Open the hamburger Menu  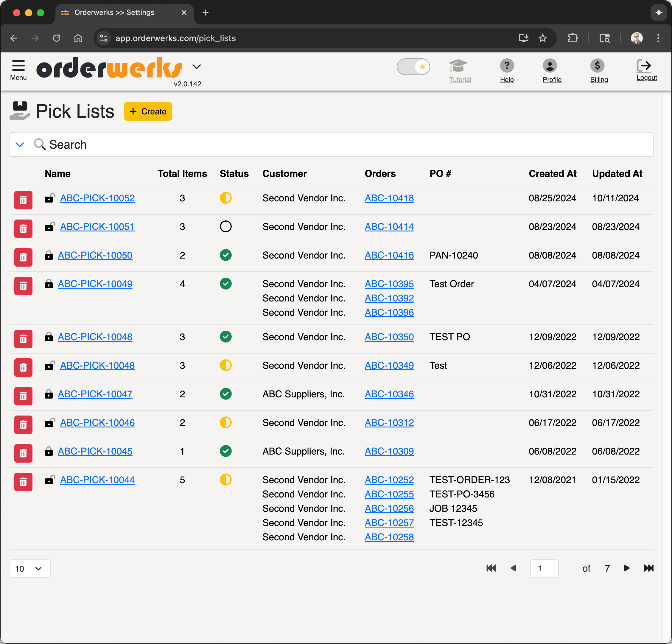tap(18, 67)
